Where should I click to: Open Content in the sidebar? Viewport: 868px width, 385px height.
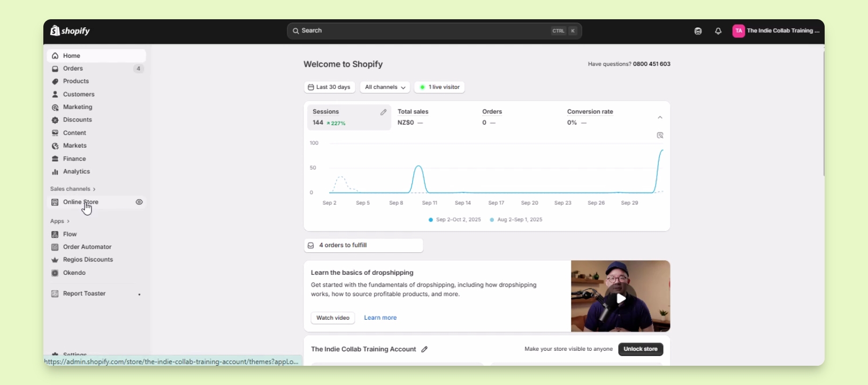[x=96, y=133]
